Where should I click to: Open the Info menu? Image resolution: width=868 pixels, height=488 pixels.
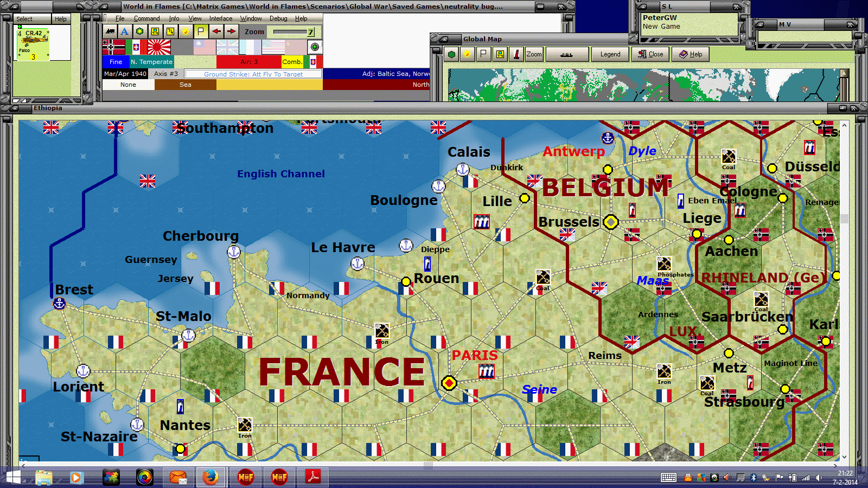tap(174, 18)
